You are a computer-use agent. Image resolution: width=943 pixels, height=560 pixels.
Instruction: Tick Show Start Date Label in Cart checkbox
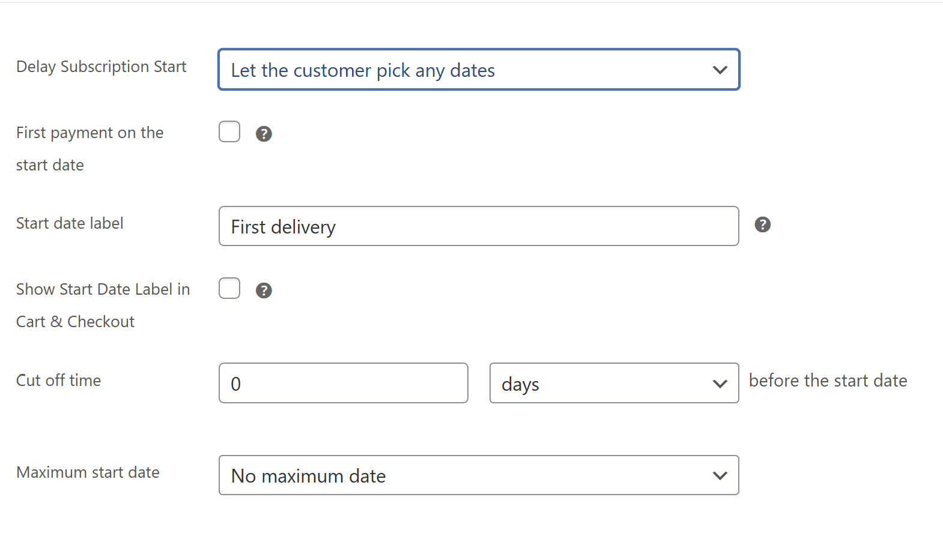point(229,289)
